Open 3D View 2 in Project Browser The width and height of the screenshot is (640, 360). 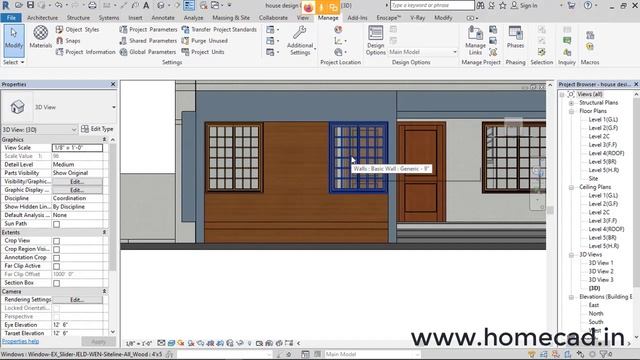pos(600,271)
